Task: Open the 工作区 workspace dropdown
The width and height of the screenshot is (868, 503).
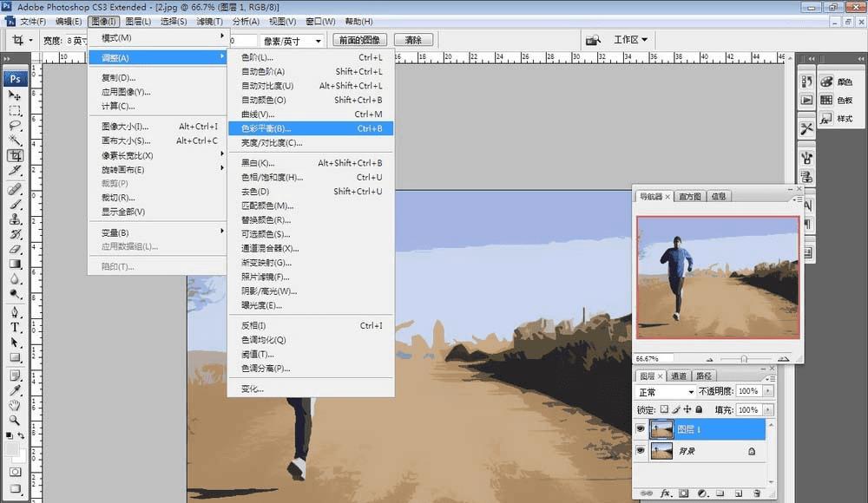Action: coord(630,40)
